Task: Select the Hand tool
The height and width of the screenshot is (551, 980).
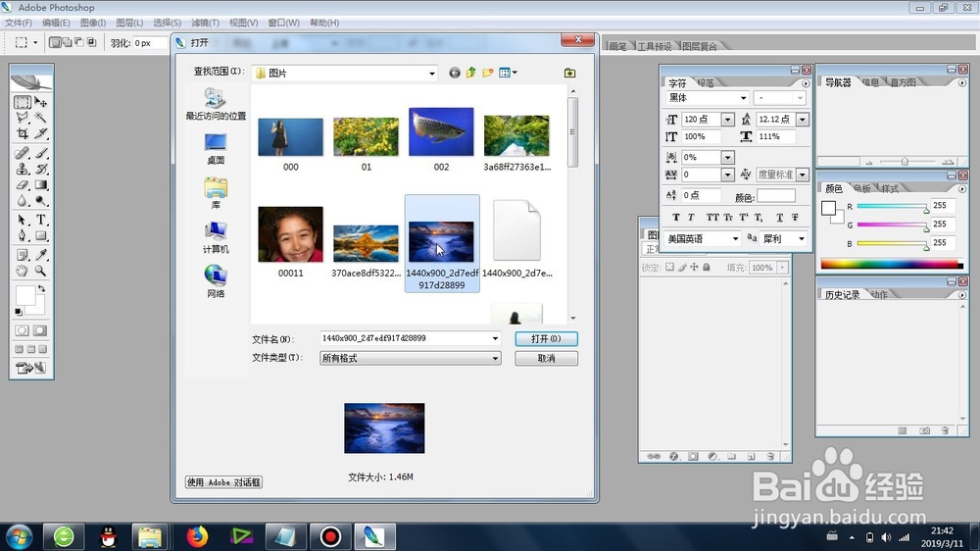Action: [23, 271]
